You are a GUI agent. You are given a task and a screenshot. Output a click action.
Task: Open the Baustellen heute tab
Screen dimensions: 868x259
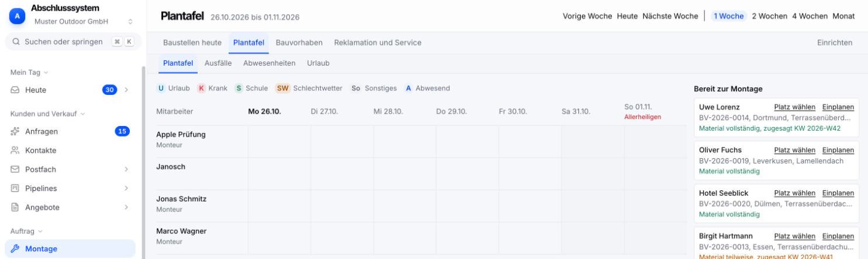[192, 43]
